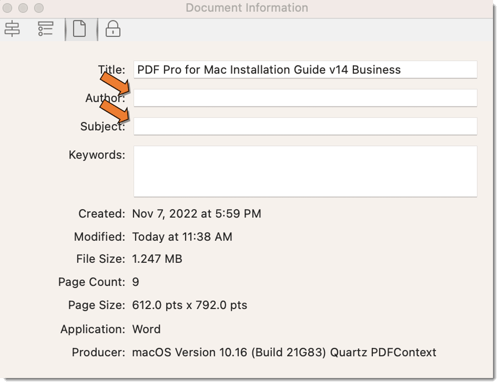This screenshot has width=500, height=385.
Task: Minimize the Document Information window
Action: [x=23, y=8]
